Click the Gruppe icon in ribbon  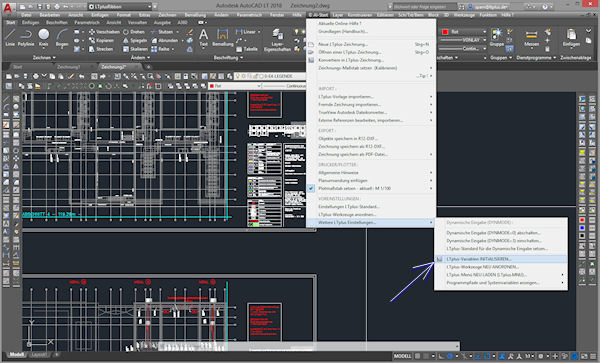coord(497,37)
